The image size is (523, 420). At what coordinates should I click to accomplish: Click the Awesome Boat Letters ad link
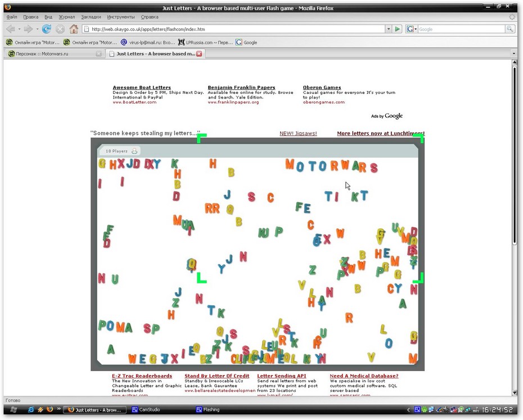(x=142, y=87)
